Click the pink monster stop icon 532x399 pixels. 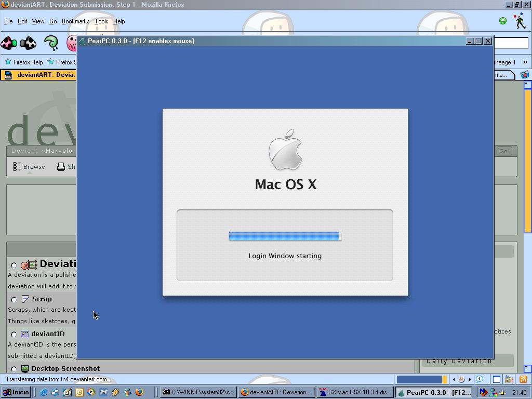tap(71, 43)
